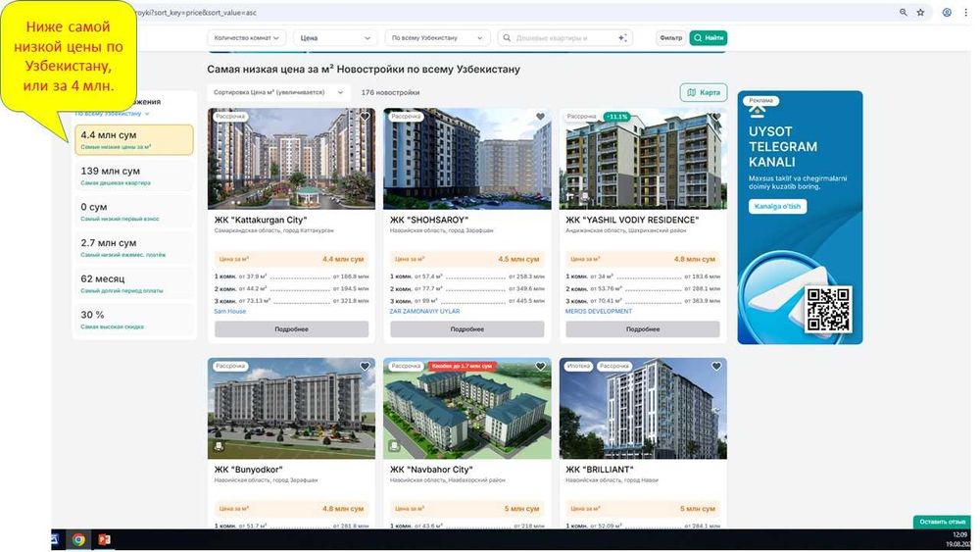Click Подробнее for Kattakurgan City
Image resolution: width=980 pixels, height=552 pixels.
292,328
